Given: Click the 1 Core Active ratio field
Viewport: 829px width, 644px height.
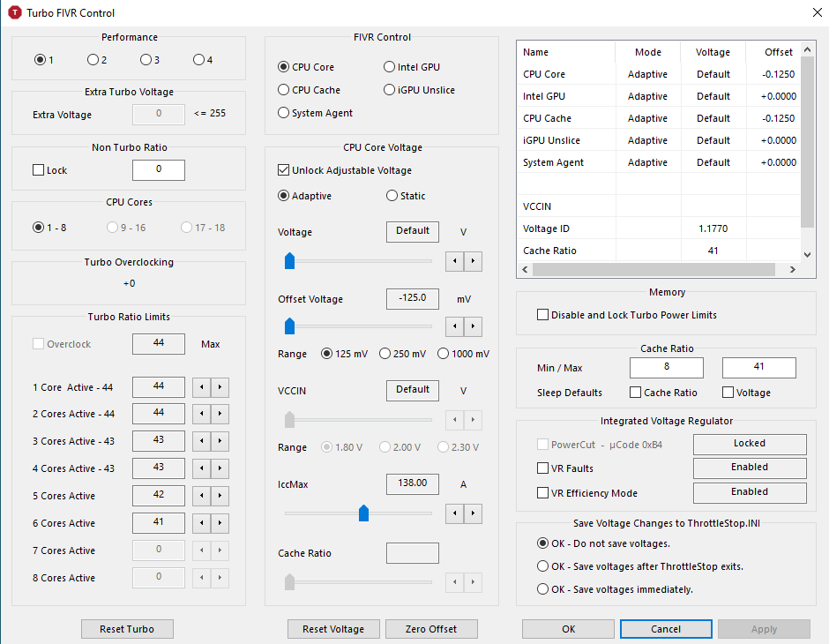Looking at the screenshot, I should [x=159, y=387].
